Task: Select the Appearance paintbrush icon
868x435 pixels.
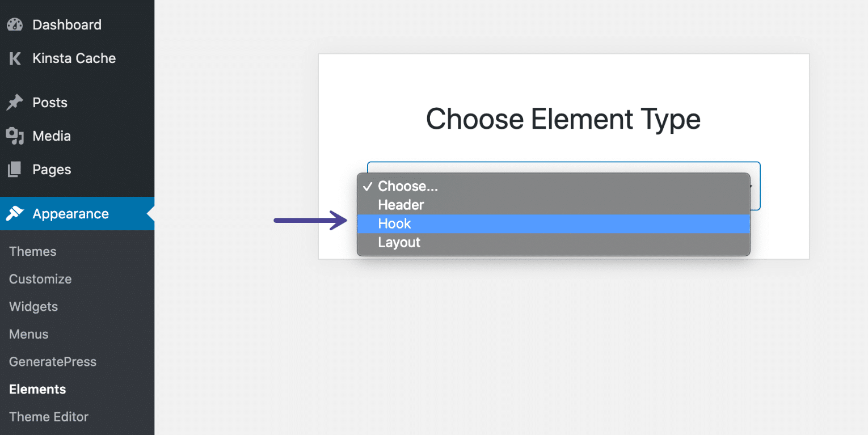Action: point(16,214)
